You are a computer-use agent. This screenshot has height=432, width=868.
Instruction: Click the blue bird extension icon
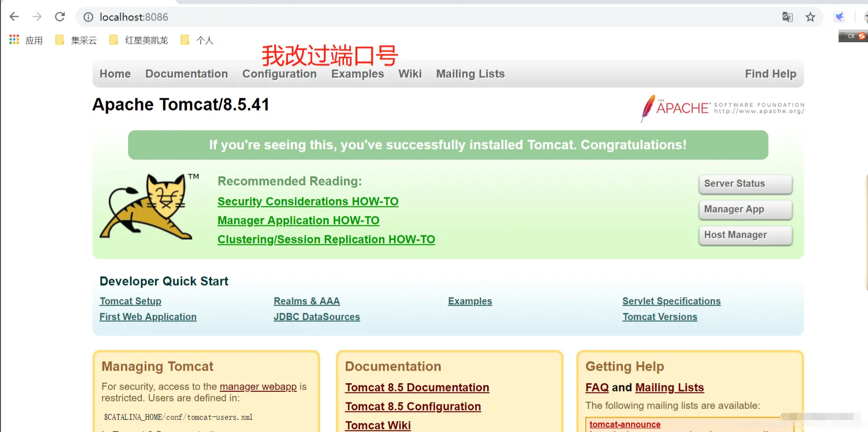(840, 17)
